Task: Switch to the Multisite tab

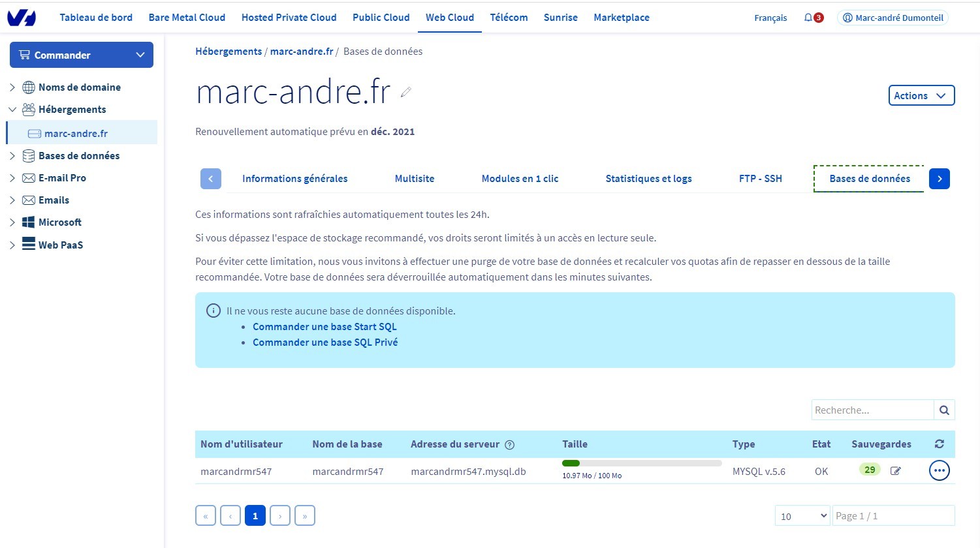Action: coord(414,179)
